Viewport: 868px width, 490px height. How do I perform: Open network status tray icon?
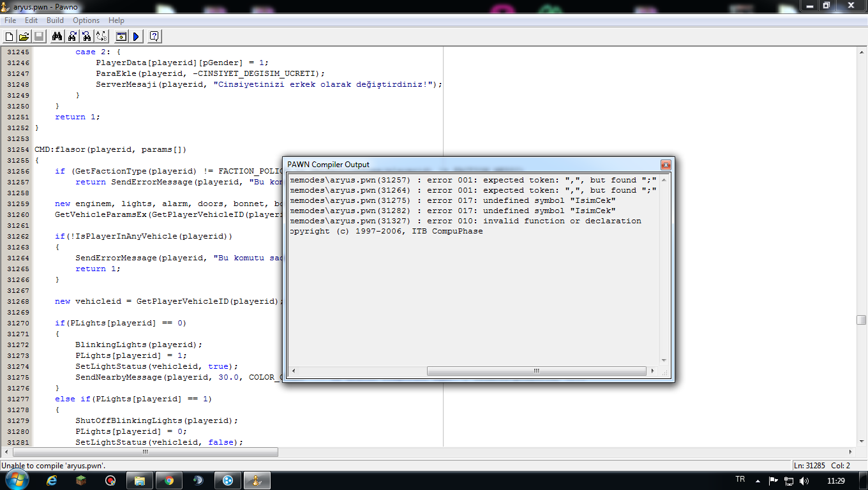coord(789,480)
